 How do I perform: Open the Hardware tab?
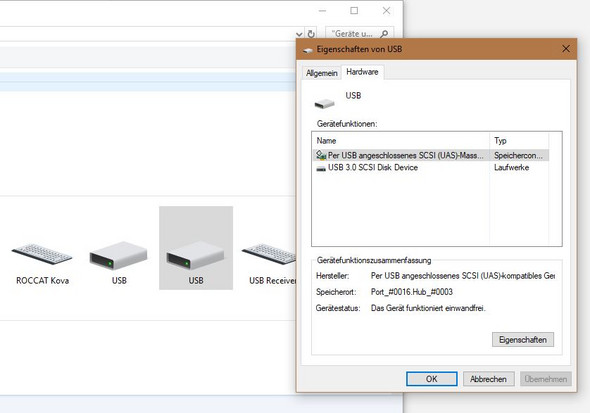pyautogui.click(x=362, y=72)
